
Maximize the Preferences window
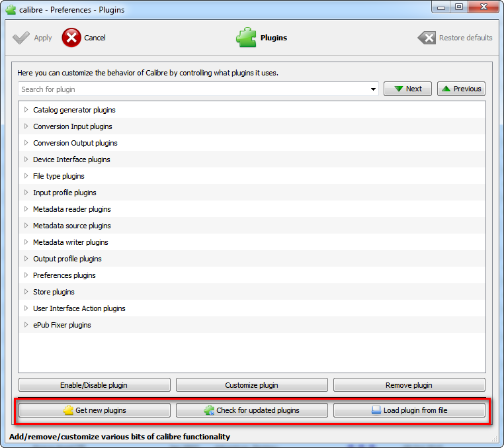pos(459,7)
